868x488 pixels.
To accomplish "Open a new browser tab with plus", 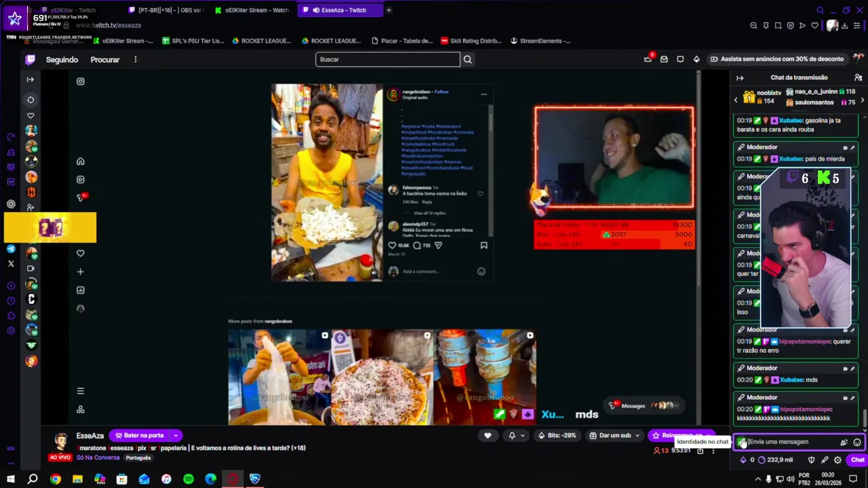I will (x=389, y=10).
